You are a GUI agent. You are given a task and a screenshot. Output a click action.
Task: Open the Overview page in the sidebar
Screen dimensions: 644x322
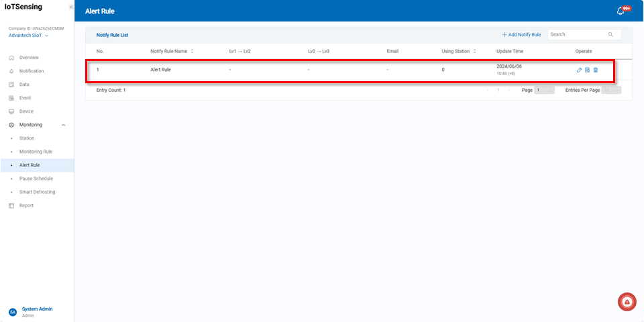29,58
